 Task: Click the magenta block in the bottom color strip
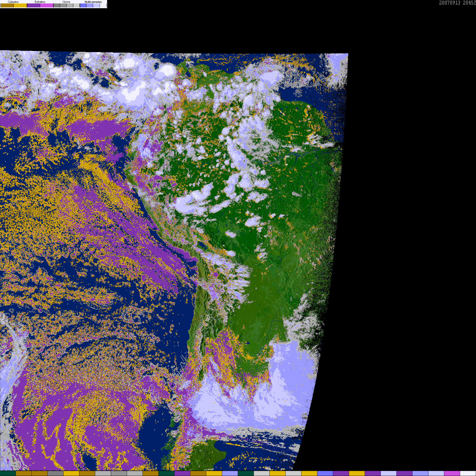tap(452, 473)
